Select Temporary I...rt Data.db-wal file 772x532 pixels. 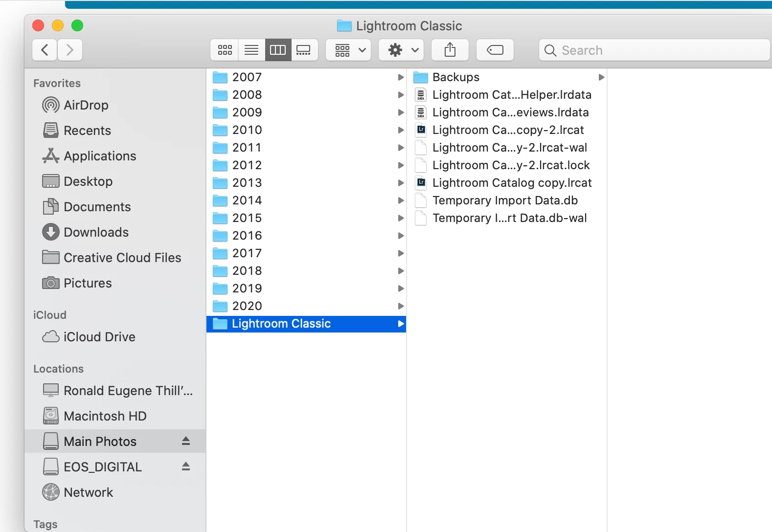[x=507, y=218]
